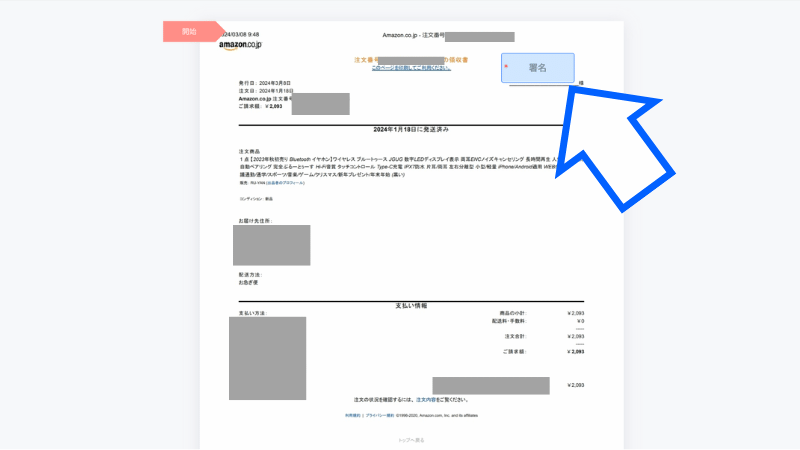
Task: Click the 2024/03/08 9:48 print timestamp
Action: 241,35
